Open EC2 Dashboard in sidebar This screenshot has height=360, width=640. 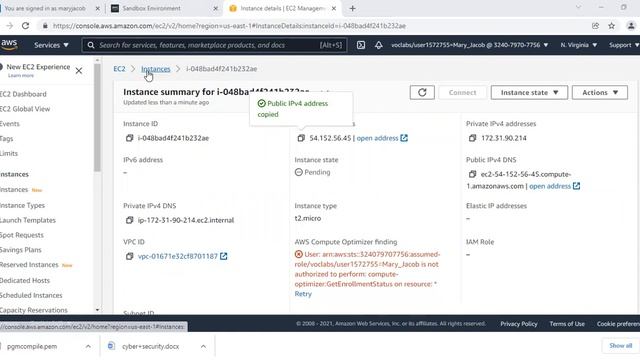click(23, 94)
